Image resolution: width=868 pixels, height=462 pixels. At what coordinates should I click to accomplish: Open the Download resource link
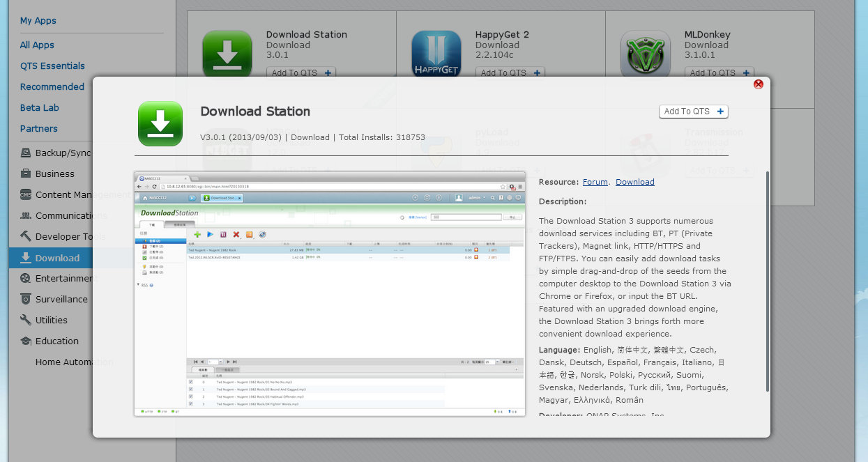[x=635, y=182]
